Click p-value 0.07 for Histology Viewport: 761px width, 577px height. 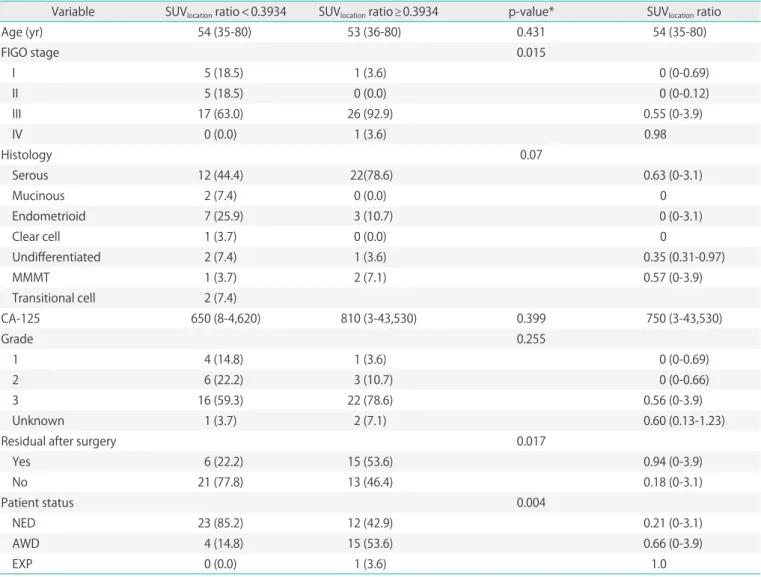point(531,155)
